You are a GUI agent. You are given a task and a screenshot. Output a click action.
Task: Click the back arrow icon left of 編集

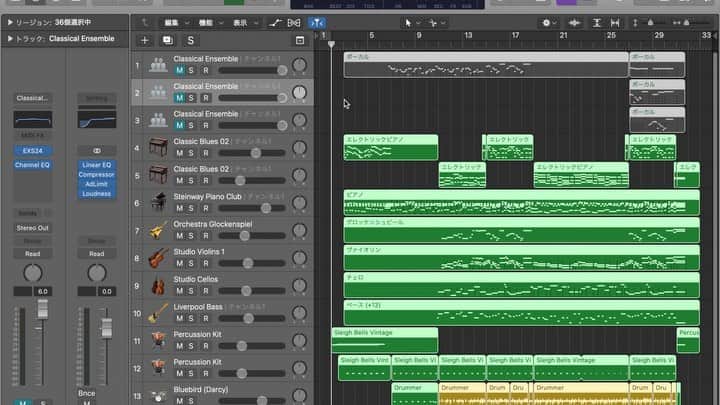click(x=145, y=22)
